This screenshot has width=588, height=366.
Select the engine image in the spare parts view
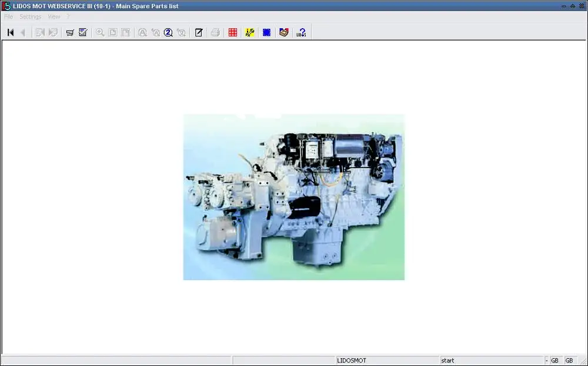coord(293,197)
